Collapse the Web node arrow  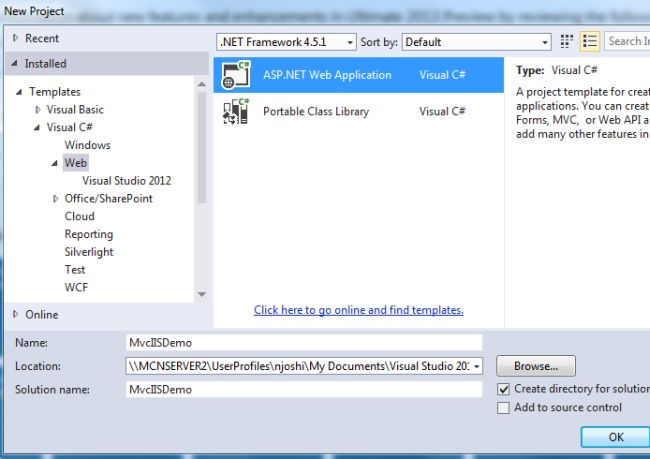click(55, 163)
